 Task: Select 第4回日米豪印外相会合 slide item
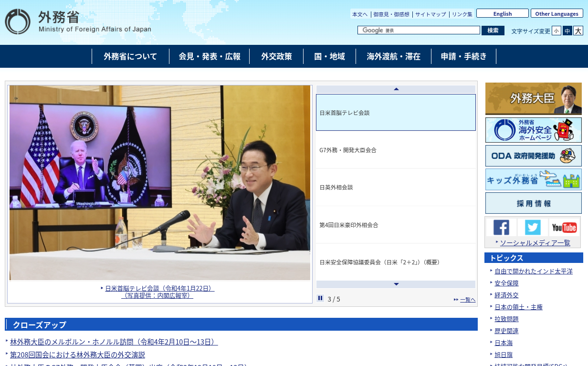click(x=396, y=225)
